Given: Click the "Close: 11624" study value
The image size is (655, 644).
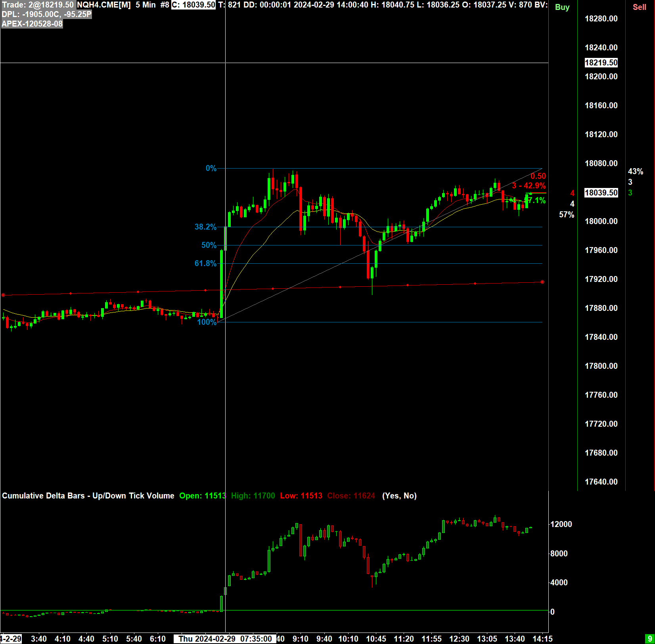Looking at the screenshot, I should 351,496.
